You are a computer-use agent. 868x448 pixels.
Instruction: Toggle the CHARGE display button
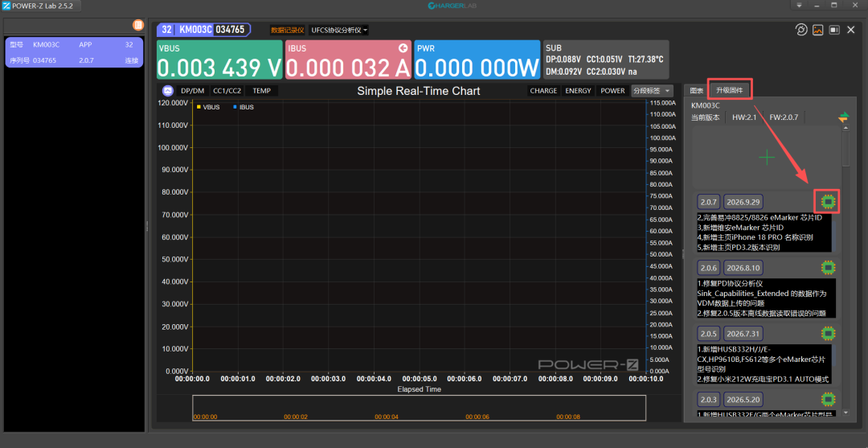543,91
